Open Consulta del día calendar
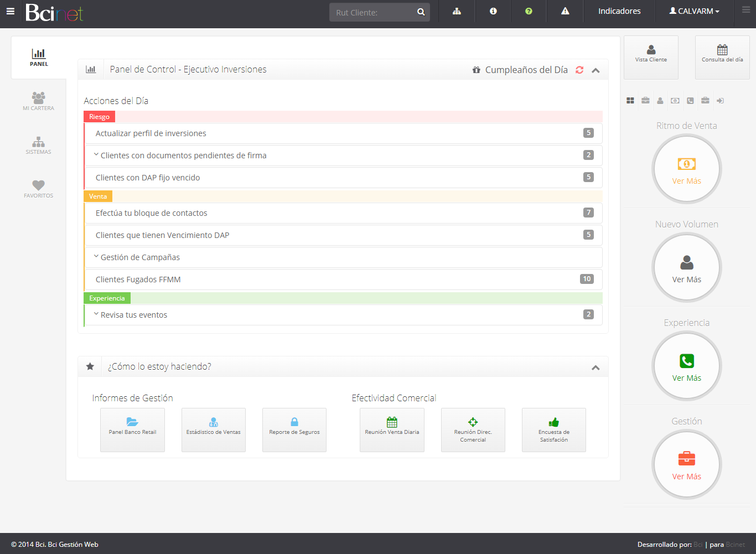Image resolution: width=756 pixels, height=554 pixels. (x=722, y=54)
